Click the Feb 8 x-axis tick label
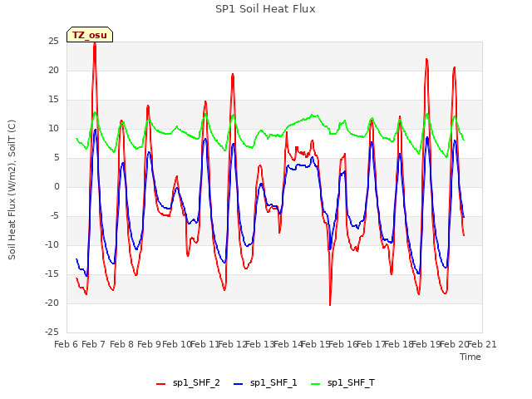 point(122,344)
